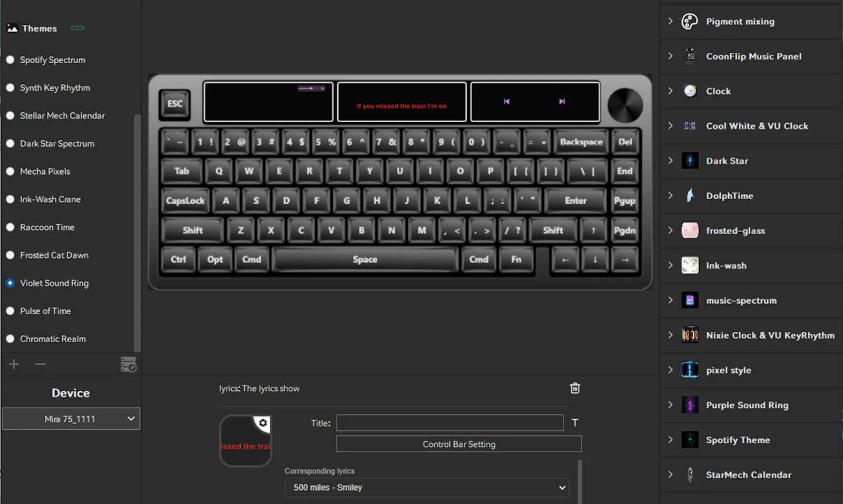Click progress bar on left keyboard screen
Image resolution: width=843 pixels, height=504 pixels.
tap(311, 88)
